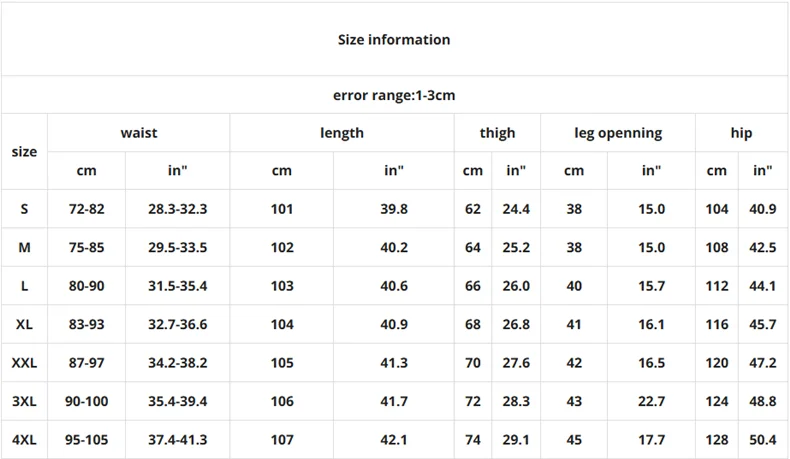Click the XXL thigh inches 27.6
790x459 pixels.
click(516, 363)
